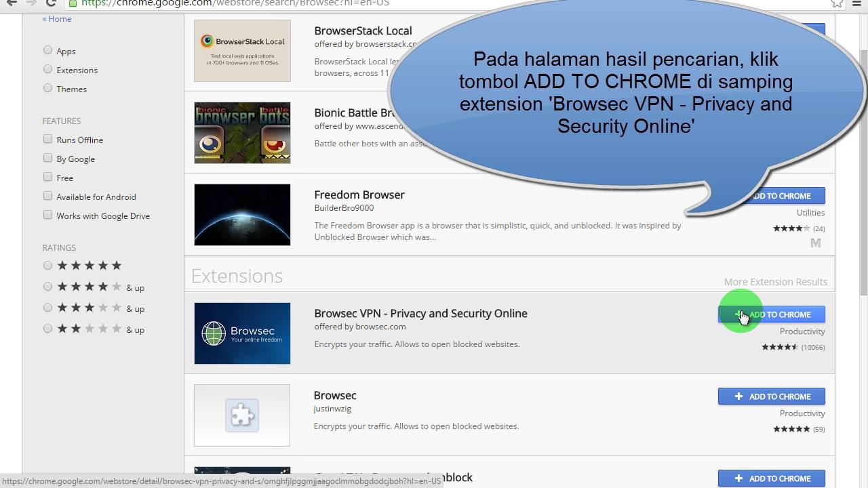Screen dimensions: 868x488
Task: Open Browsec VPN - Privacy and Security Online title
Action: tap(420, 313)
